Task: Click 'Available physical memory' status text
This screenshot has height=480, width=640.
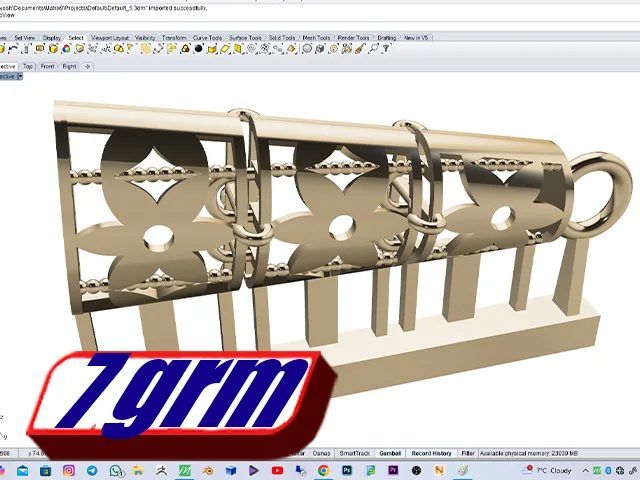Action: tap(529, 453)
